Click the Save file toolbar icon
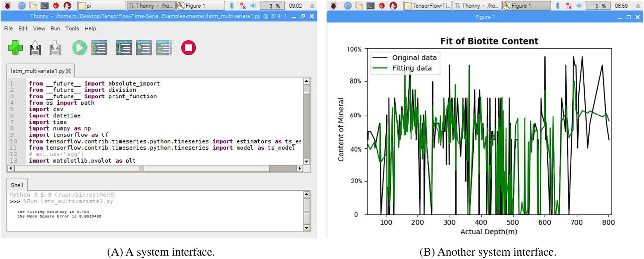 coord(55,48)
